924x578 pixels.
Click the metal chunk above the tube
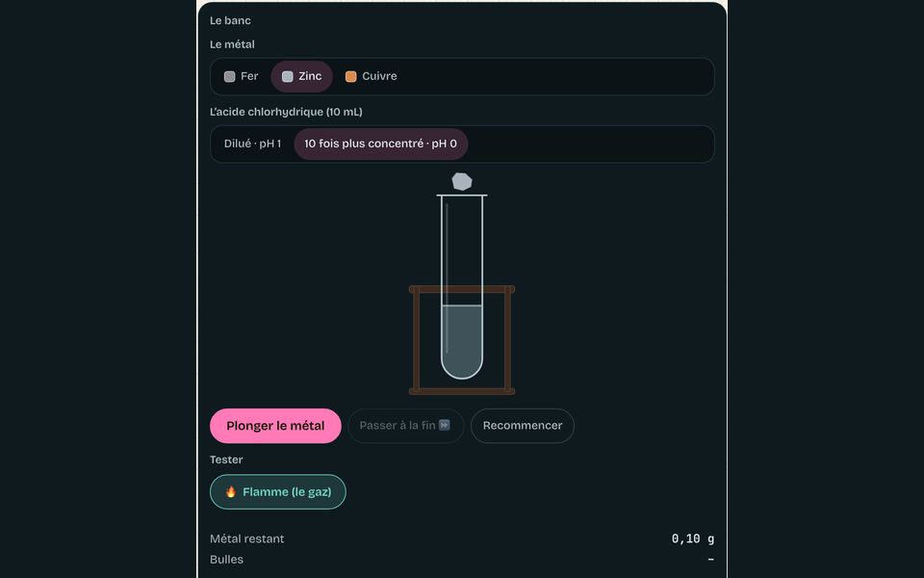[462, 182]
